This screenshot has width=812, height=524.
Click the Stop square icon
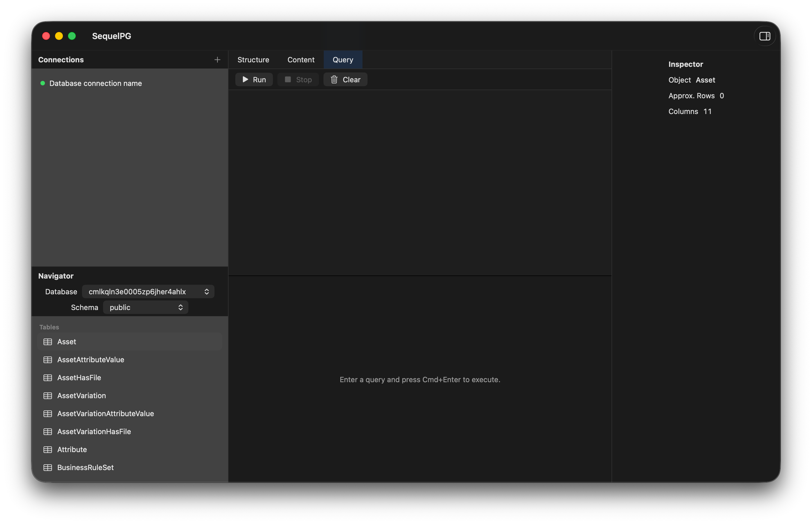tap(288, 79)
